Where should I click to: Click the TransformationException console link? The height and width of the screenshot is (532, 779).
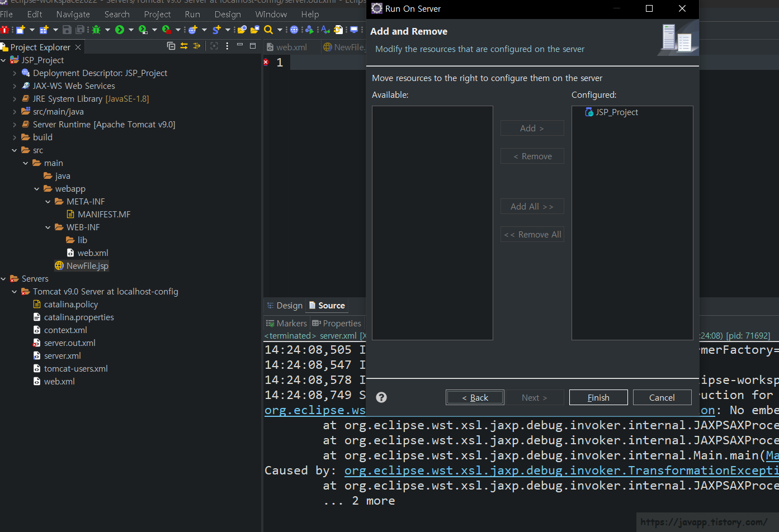click(x=561, y=471)
